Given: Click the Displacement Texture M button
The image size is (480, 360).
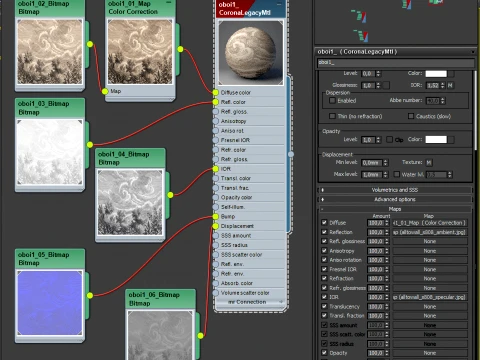Looking at the screenshot, I should (x=429, y=163).
